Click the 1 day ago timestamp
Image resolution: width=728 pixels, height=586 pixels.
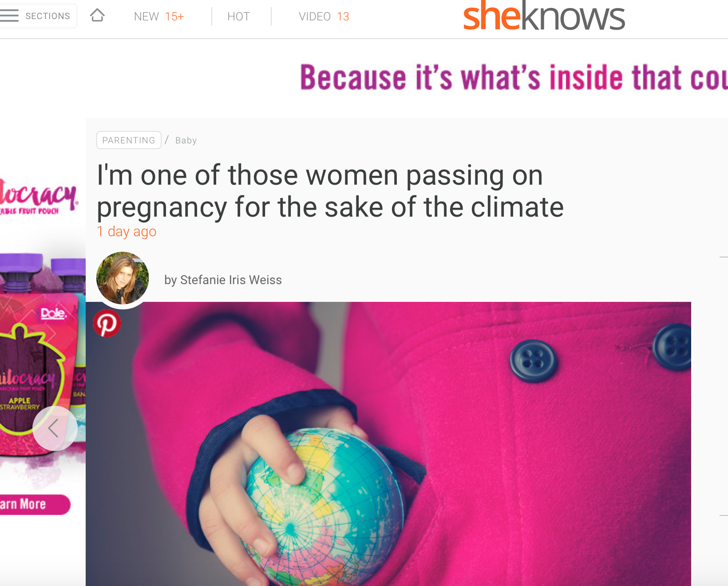pyautogui.click(x=127, y=232)
